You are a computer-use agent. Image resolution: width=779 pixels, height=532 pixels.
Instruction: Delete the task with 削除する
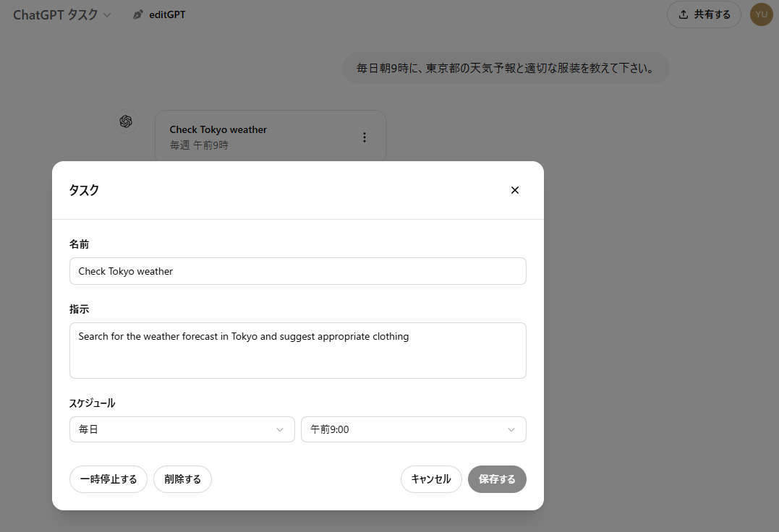(182, 479)
